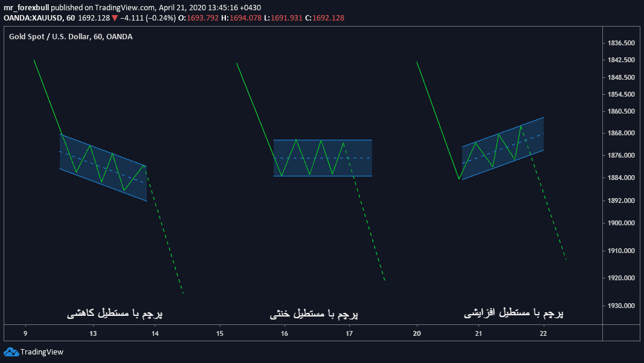Click the 1930.000 price axis label
This screenshot has height=363, width=644.
(621, 306)
